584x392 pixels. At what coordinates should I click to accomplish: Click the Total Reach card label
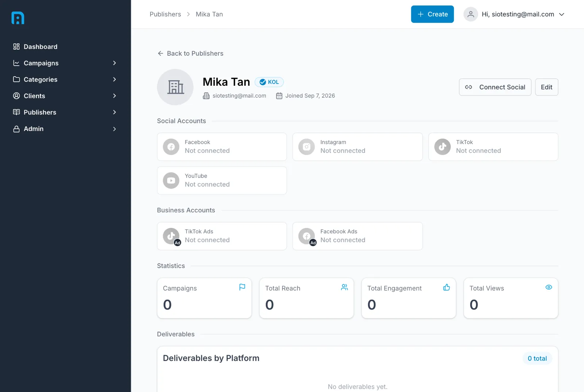click(283, 288)
